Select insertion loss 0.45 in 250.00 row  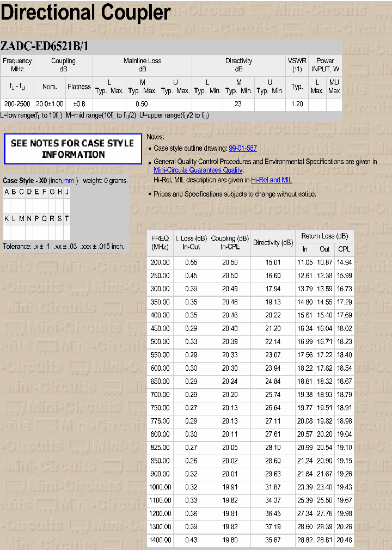click(x=191, y=276)
